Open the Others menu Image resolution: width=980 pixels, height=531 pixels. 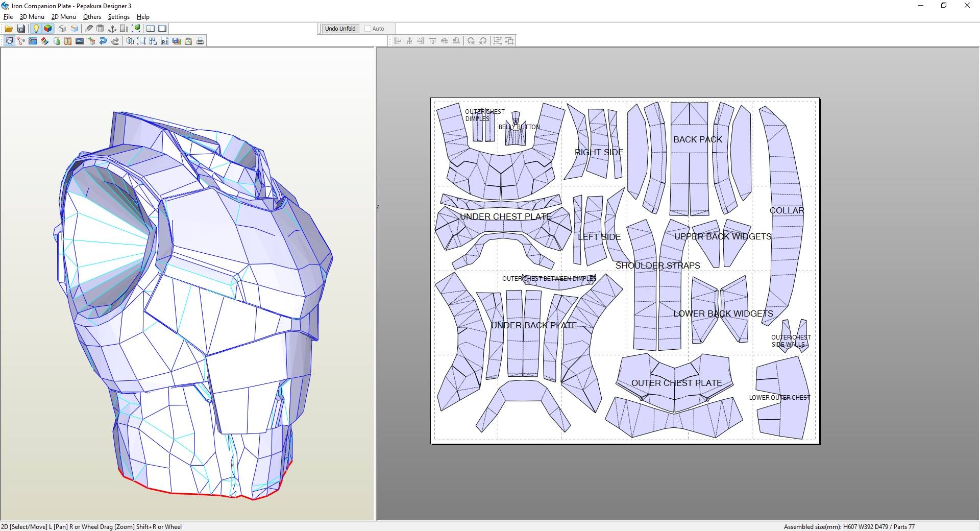click(x=92, y=17)
